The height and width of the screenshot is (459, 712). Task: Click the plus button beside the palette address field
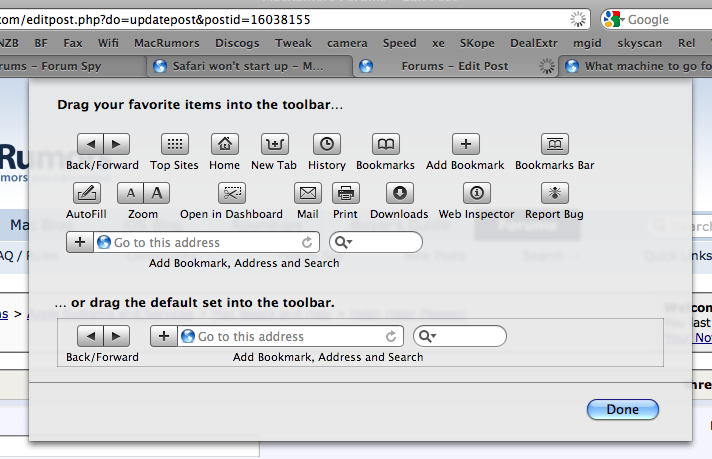click(80, 242)
